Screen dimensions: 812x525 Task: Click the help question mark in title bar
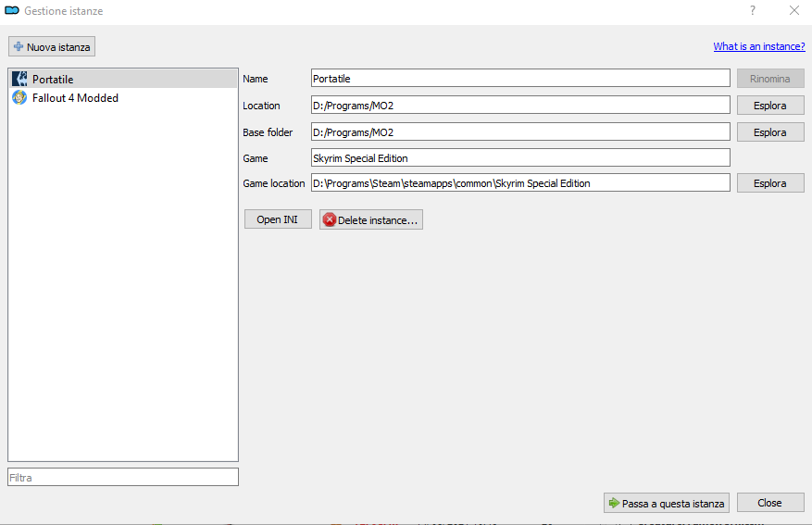(753, 10)
